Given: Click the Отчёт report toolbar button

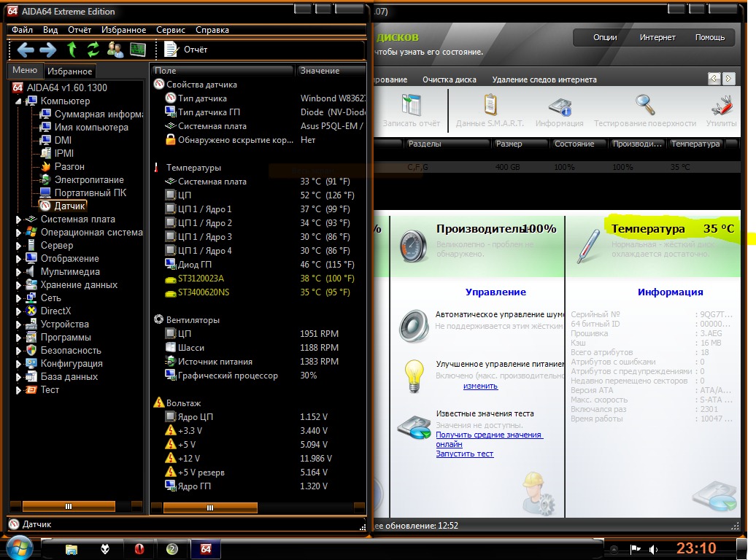Looking at the screenshot, I should [185, 49].
